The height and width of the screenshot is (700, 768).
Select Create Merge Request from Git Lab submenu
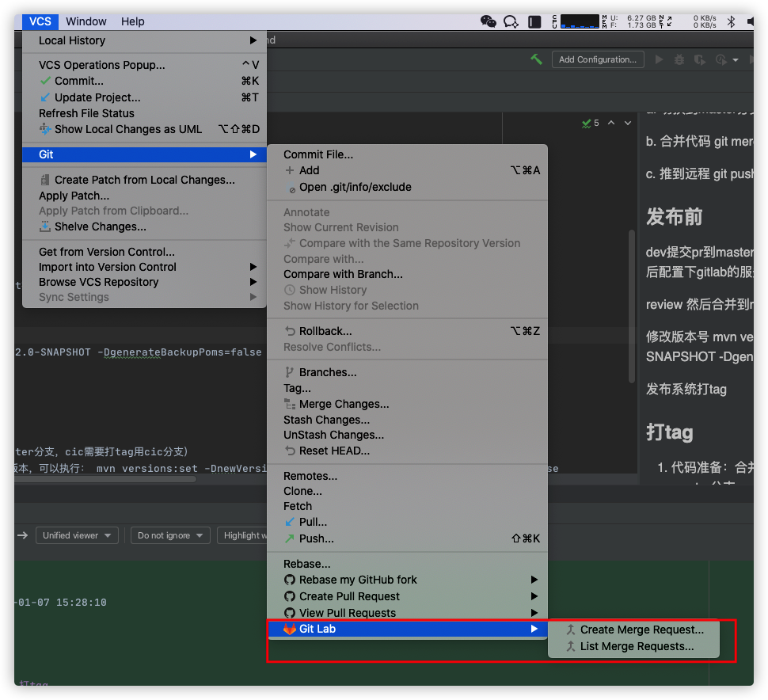click(641, 630)
